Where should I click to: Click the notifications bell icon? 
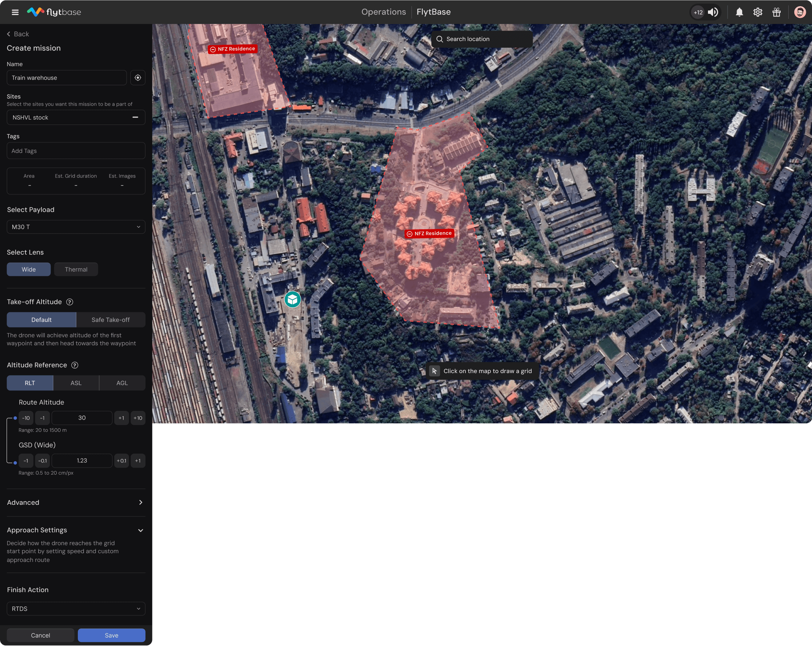click(739, 12)
